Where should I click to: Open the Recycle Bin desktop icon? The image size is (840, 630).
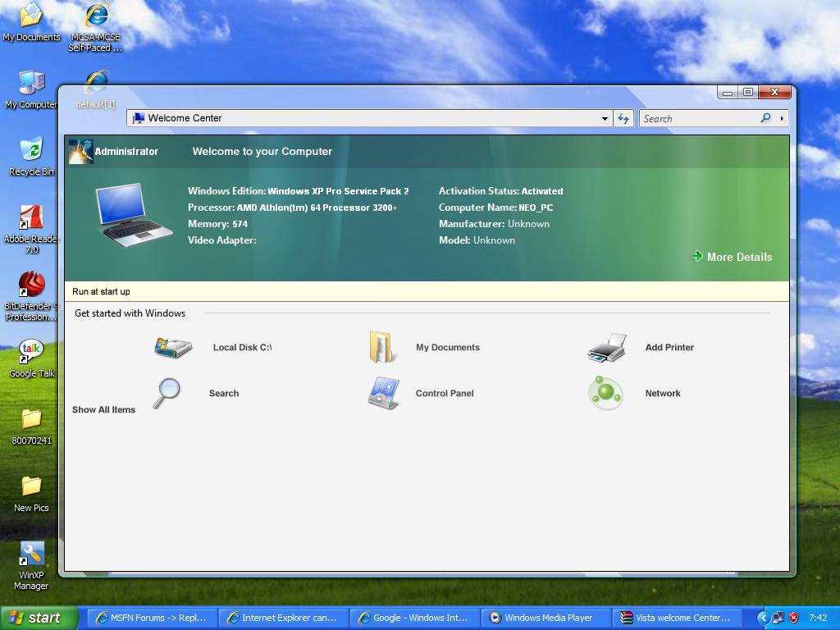click(x=32, y=157)
